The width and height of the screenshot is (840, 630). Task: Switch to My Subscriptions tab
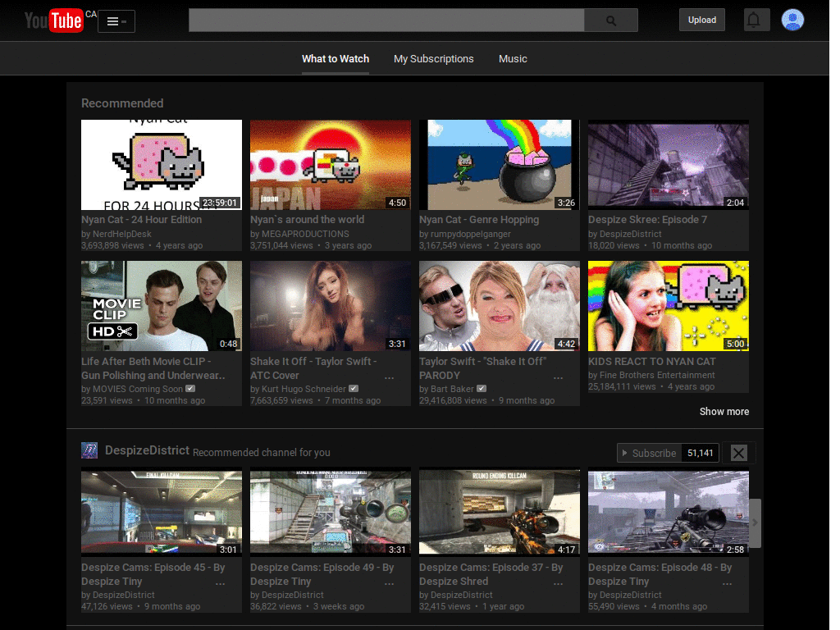(x=433, y=59)
